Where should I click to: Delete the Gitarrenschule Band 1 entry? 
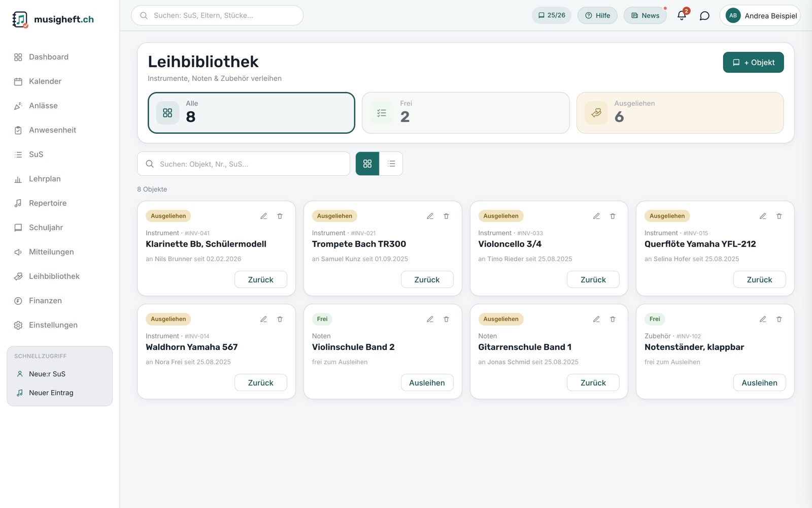[x=613, y=319]
